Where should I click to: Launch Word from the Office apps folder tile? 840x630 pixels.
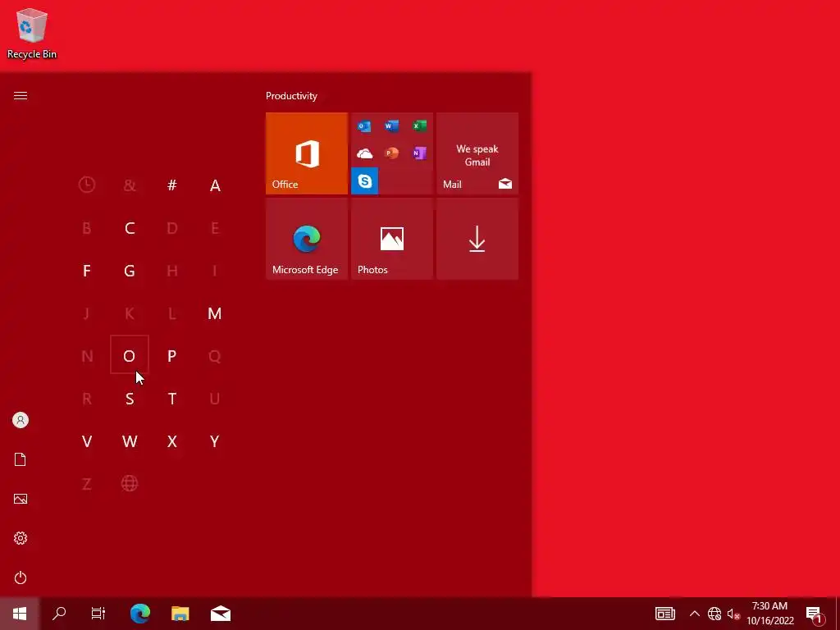point(391,126)
